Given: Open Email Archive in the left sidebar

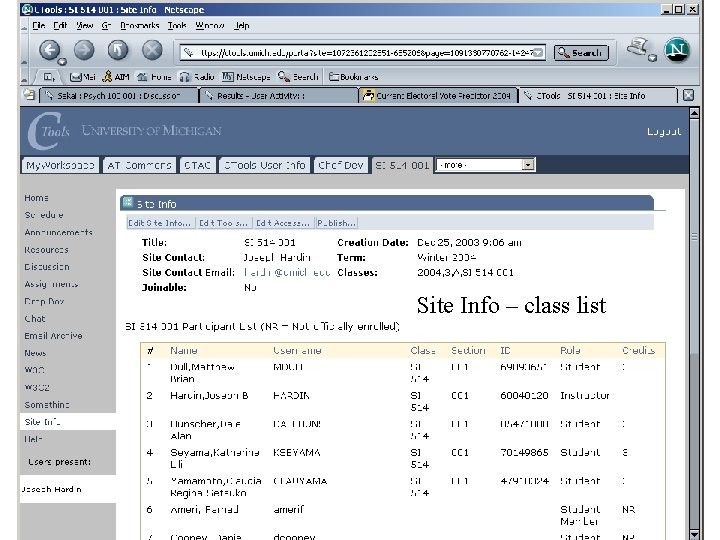Looking at the screenshot, I should click(53, 336).
